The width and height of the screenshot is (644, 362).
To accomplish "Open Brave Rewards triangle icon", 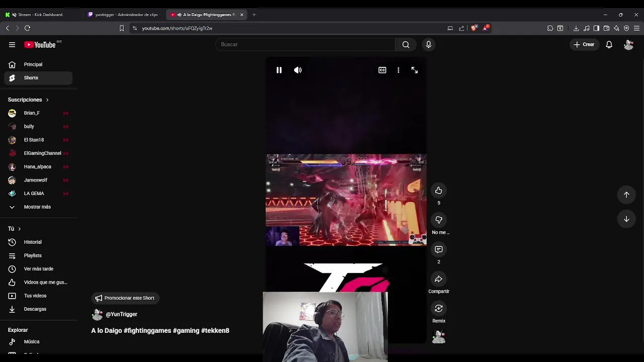I will pyautogui.click(x=486, y=28).
